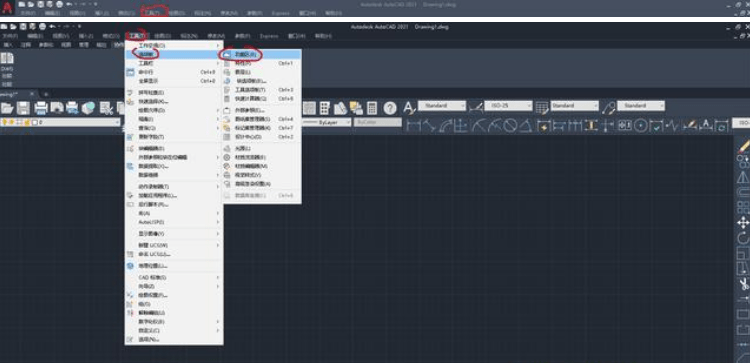Expand the CAD Standards submenu

174,277
